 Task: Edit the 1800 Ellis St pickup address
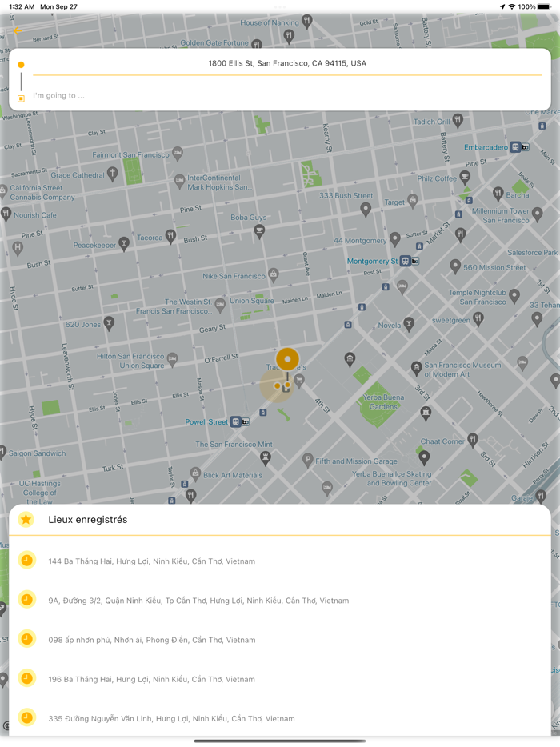pos(287,63)
